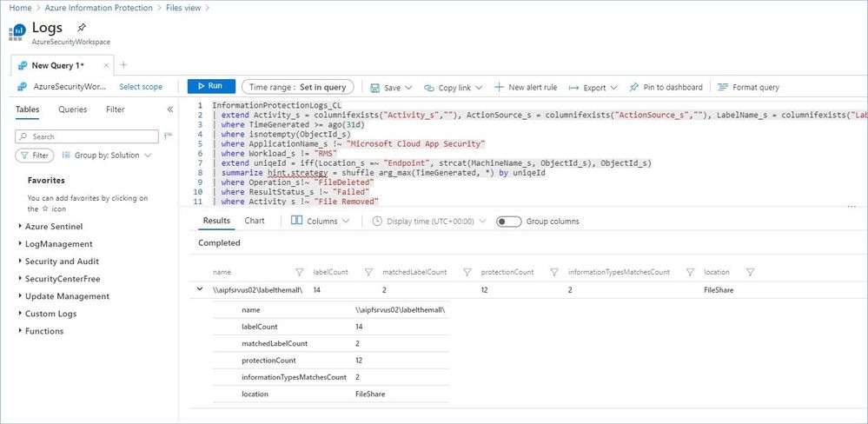This screenshot has height=424, width=868.
Task: Expand the Azure Sentinel tree node
Action: (21, 227)
